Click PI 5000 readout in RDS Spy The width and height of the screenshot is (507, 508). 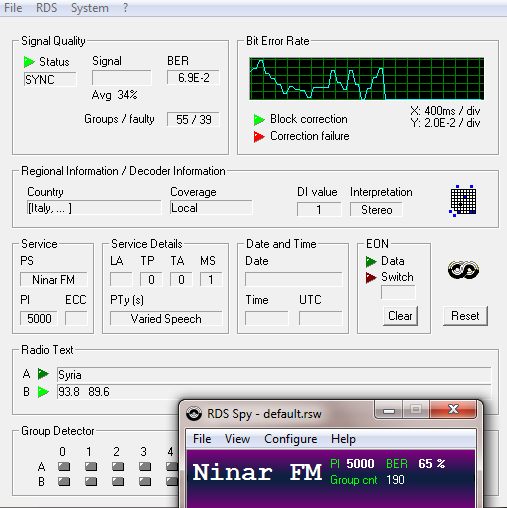click(352, 464)
